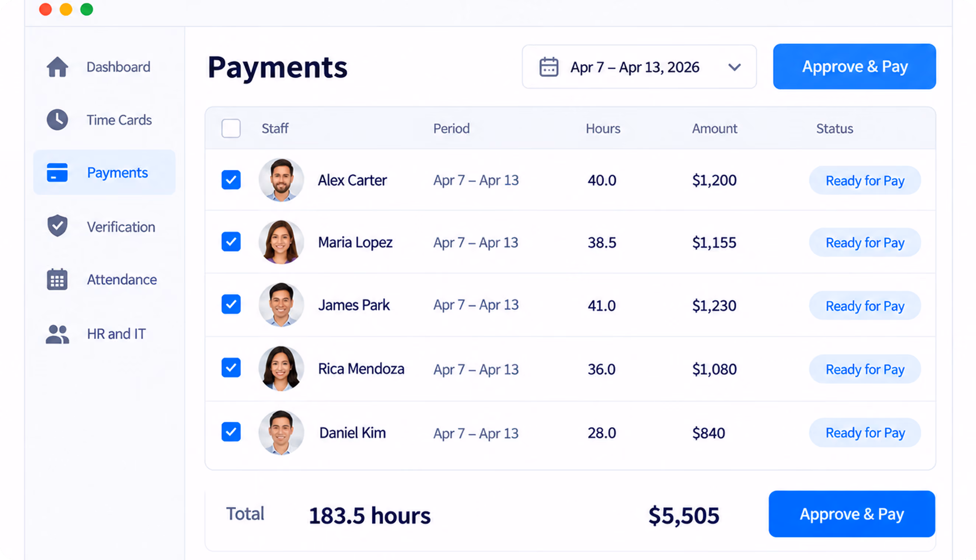
Task: Click Approve & Pay button beside the total
Action: (x=852, y=514)
